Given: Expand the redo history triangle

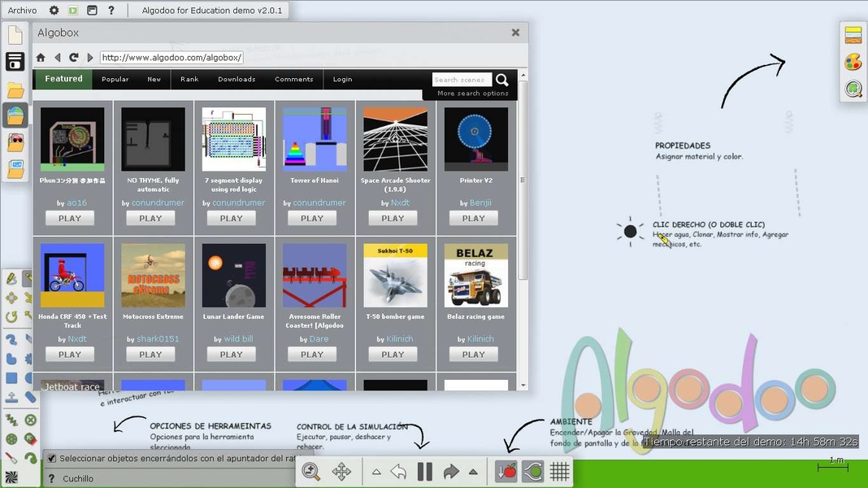Looking at the screenshot, I should point(474,470).
